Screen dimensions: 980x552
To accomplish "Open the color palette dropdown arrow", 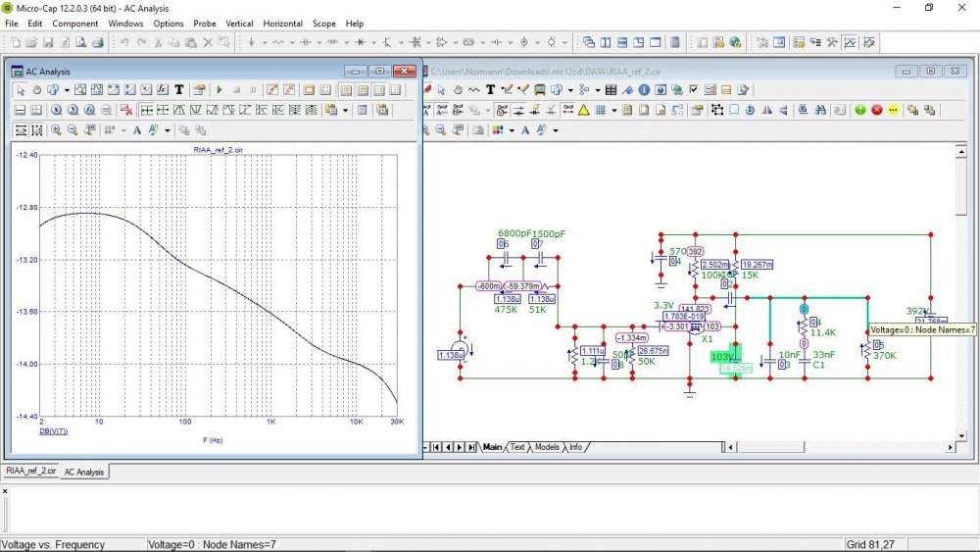I will 511,129.
